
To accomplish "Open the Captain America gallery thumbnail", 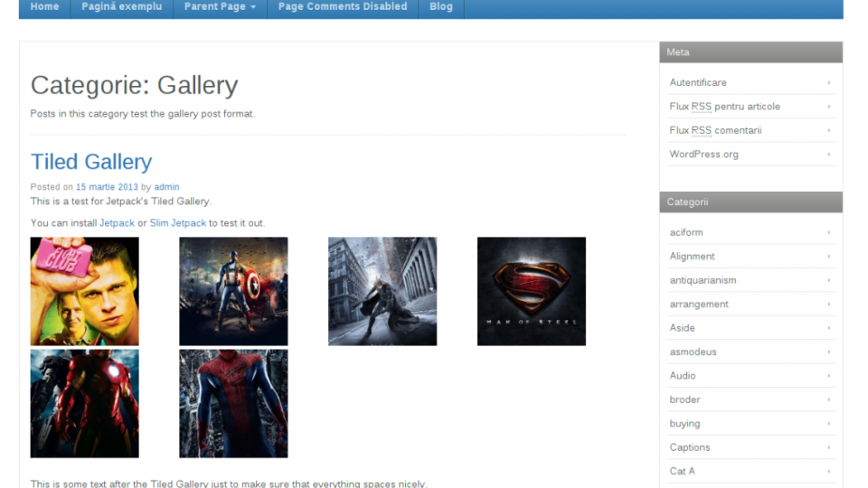I will pyautogui.click(x=233, y=292).
